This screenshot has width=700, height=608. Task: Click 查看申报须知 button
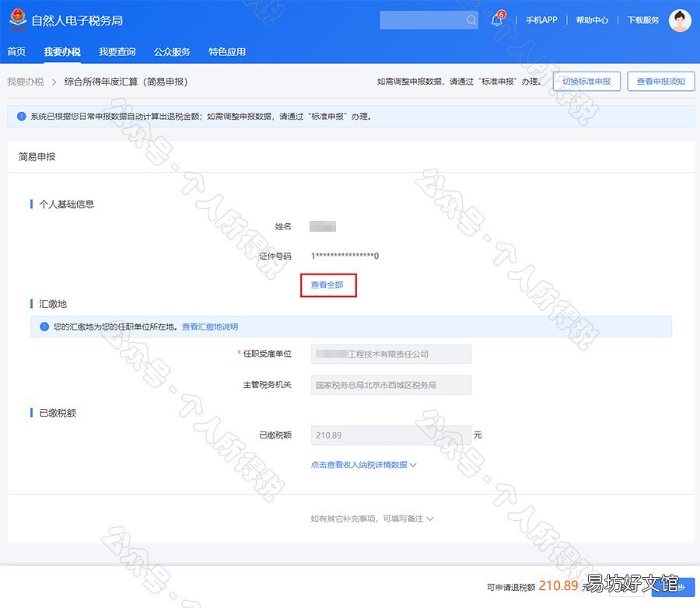click(x=660, y=81)
